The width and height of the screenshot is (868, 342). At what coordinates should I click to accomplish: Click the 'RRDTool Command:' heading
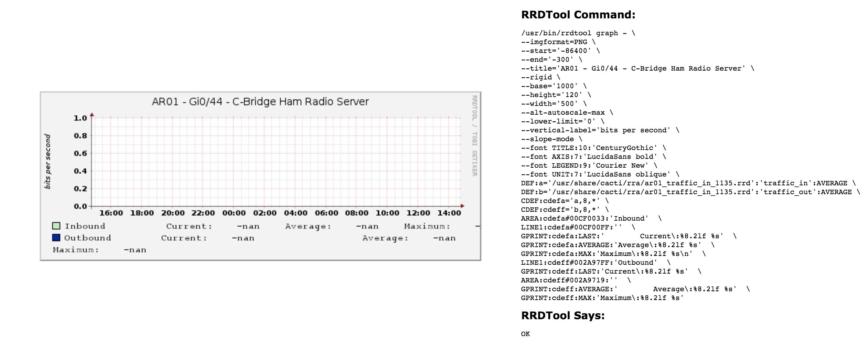578,15
